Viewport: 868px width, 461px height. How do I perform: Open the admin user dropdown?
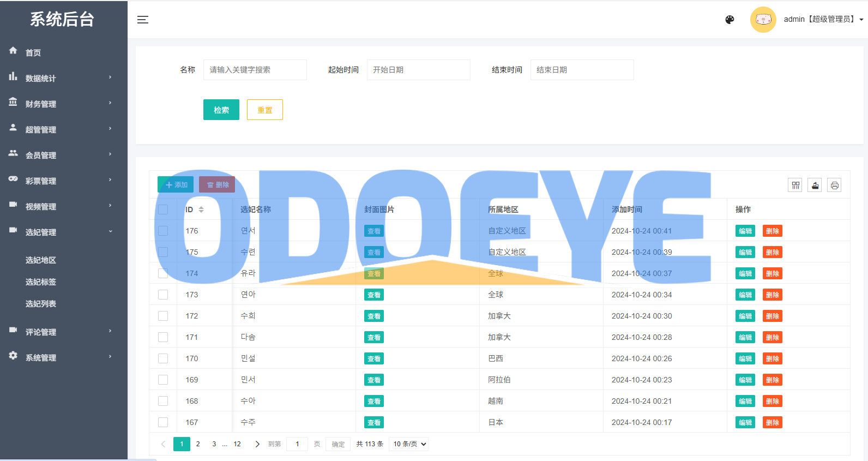(x=823, y=20)
